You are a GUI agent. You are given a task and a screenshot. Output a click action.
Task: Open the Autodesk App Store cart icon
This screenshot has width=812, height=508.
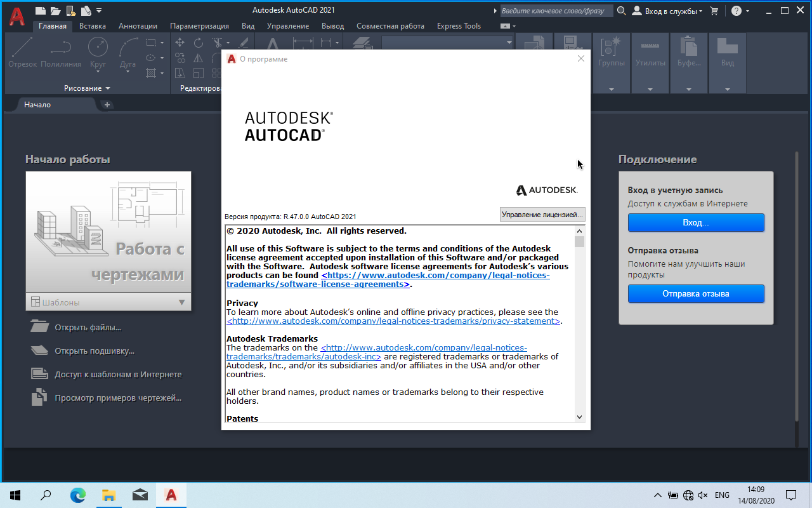(x=714, y=11)
